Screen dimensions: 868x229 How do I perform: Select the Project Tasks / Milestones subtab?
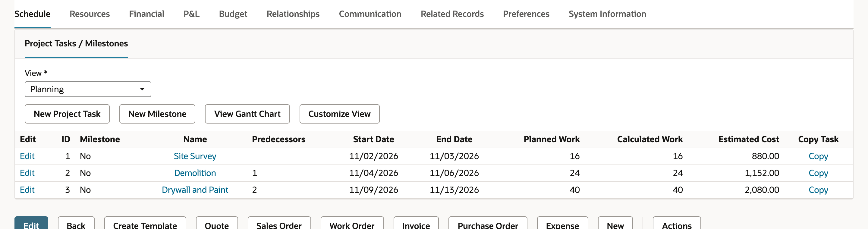click(x=76, y=43)
